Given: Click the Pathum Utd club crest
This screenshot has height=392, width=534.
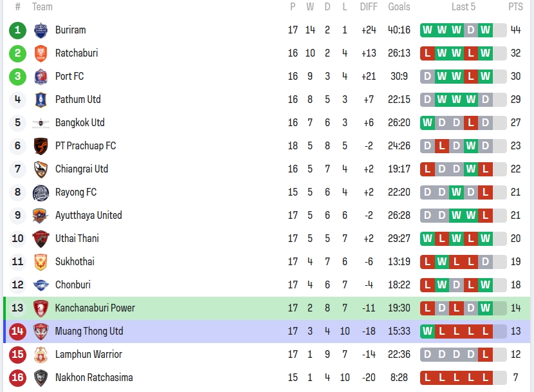Looking at the screenshot, I should coord(41,100).
